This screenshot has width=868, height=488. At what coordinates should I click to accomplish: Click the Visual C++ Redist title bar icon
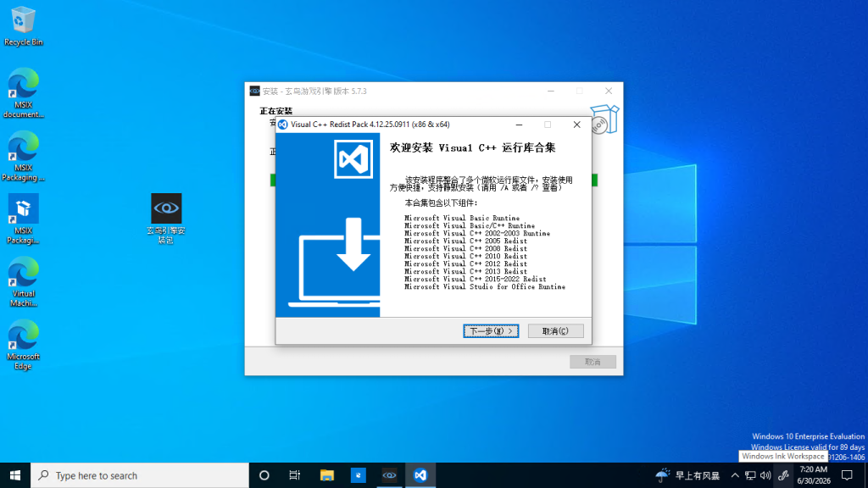tap(283, 125)
